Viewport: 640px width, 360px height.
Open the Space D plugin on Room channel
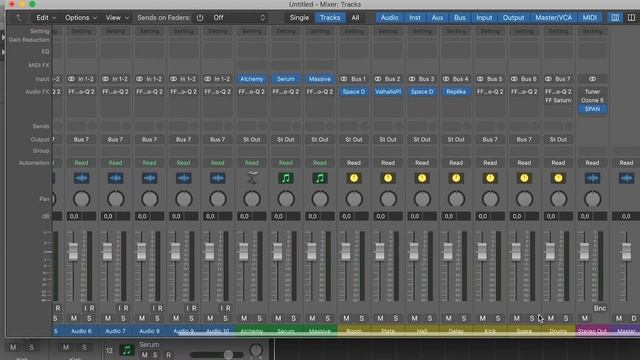point(354,92)
